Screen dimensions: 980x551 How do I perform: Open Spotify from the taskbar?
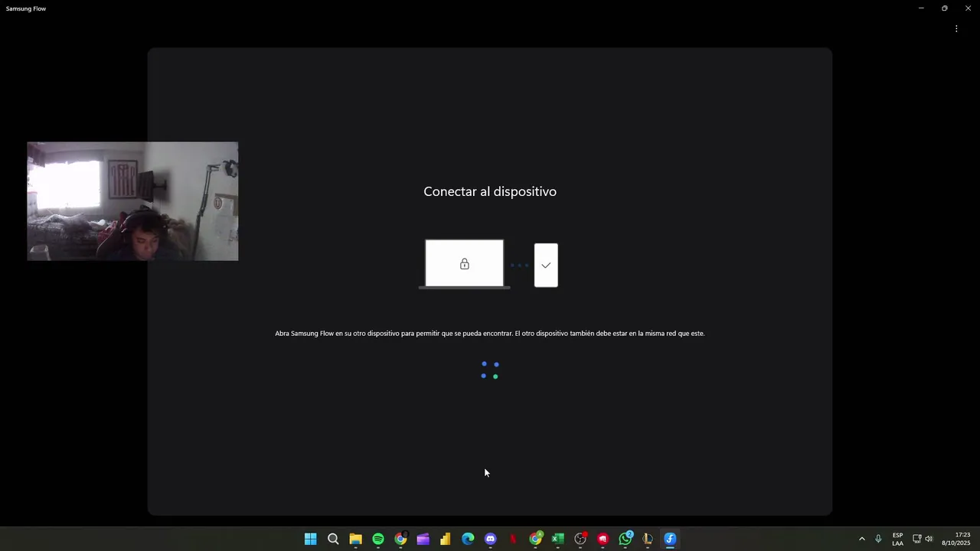click(378, 539)
